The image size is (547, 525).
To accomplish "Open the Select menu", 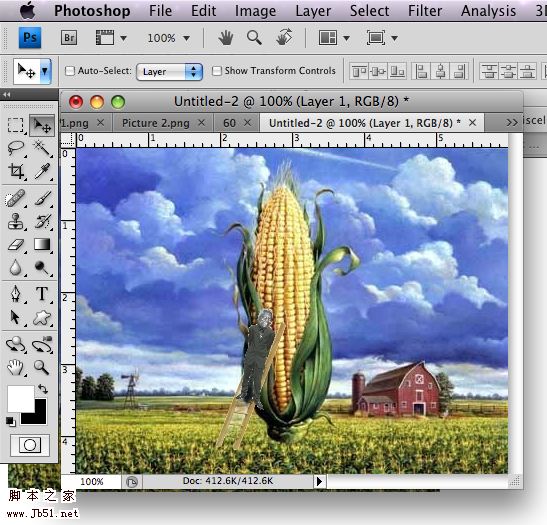I will pyautogui.click(x=369, y=10).
